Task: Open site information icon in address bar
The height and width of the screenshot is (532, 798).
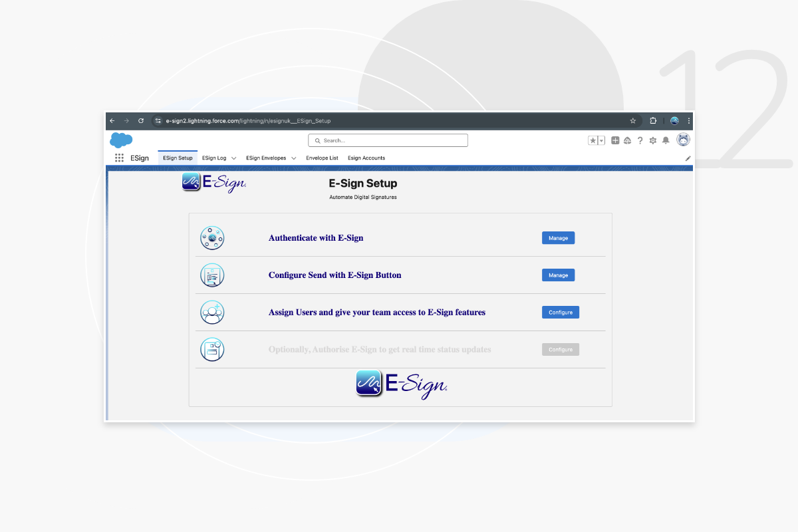Action: 158,121
